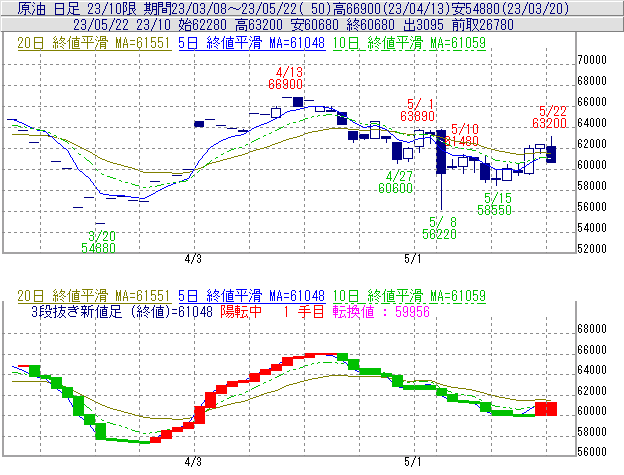Select the 5/15 58550 low label

[x=494, y=204]
